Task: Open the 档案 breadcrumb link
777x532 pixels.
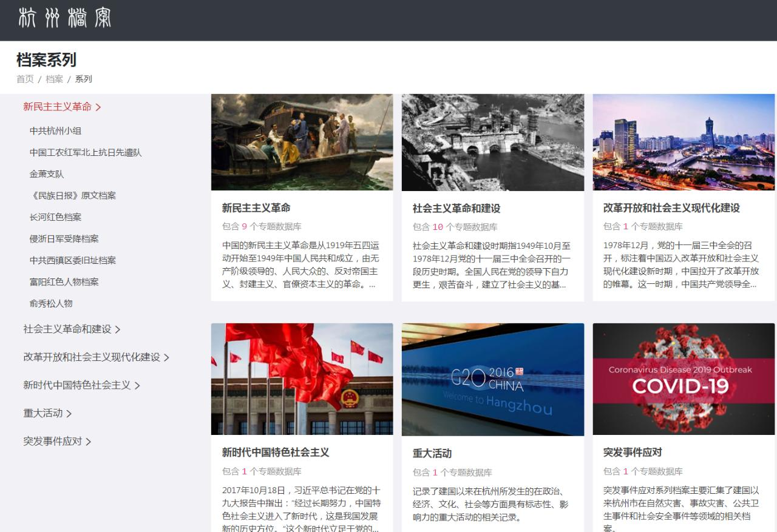Action: coord(53,79)
